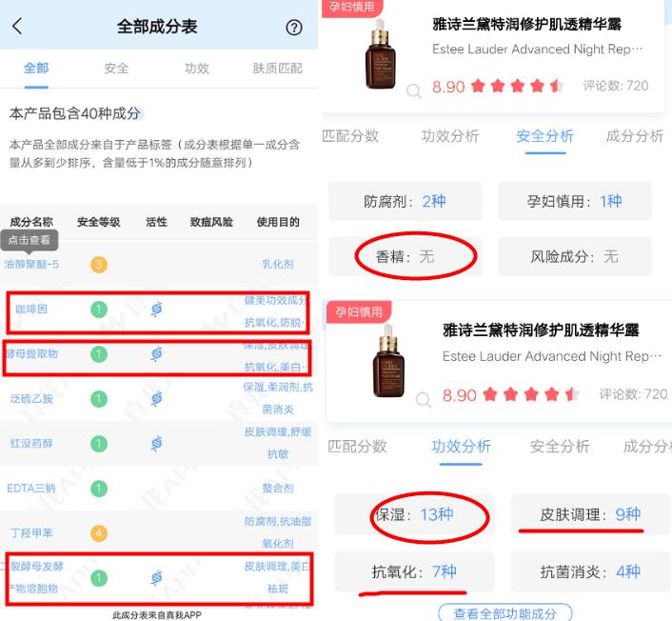Tap active icon in 二裂酵母发酵产物溶胞物 row
This screenshot has width=672, height=621.
[x=157, y=578]
